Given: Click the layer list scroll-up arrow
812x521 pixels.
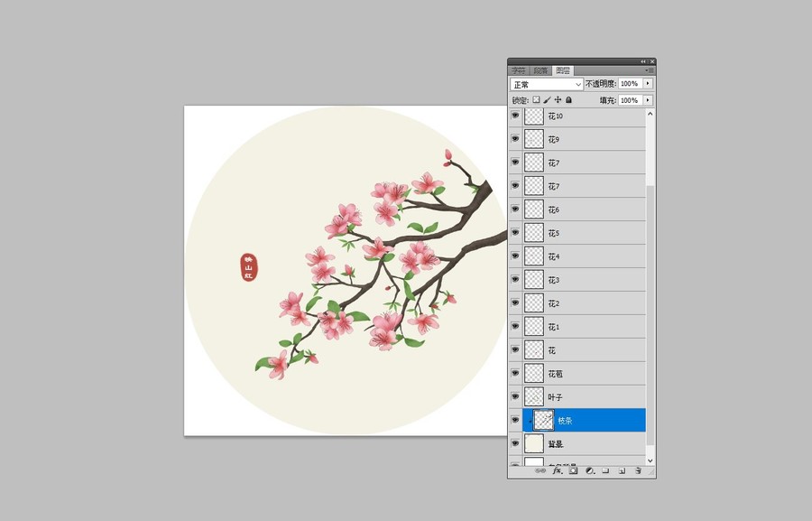Looking at the screenshot, I should 651,114.
